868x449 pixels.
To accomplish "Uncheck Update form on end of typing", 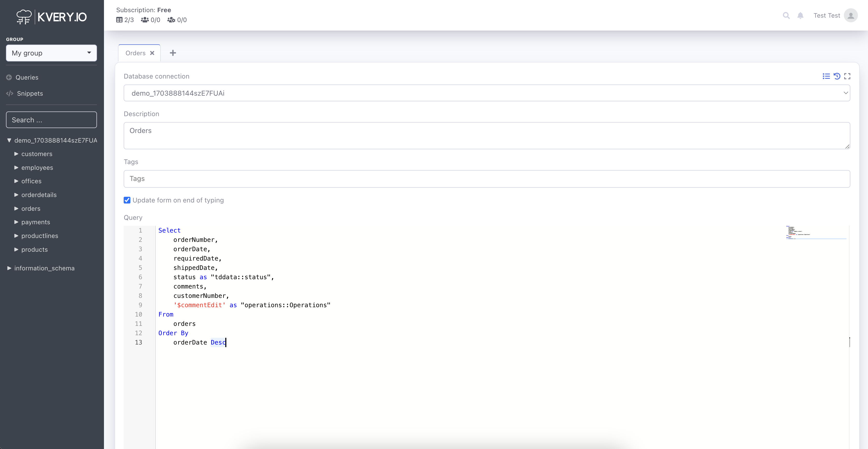I will coord(127,200).
